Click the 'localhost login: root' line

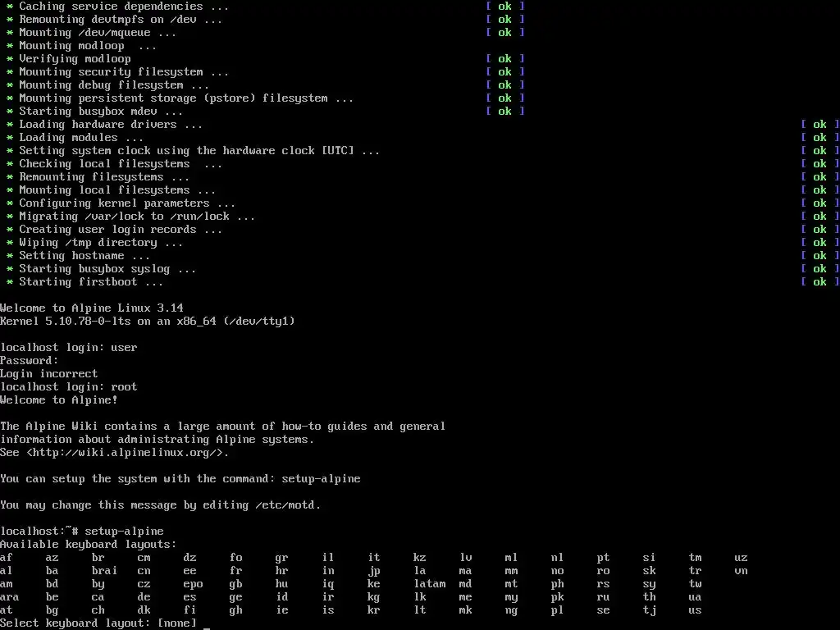69,387
